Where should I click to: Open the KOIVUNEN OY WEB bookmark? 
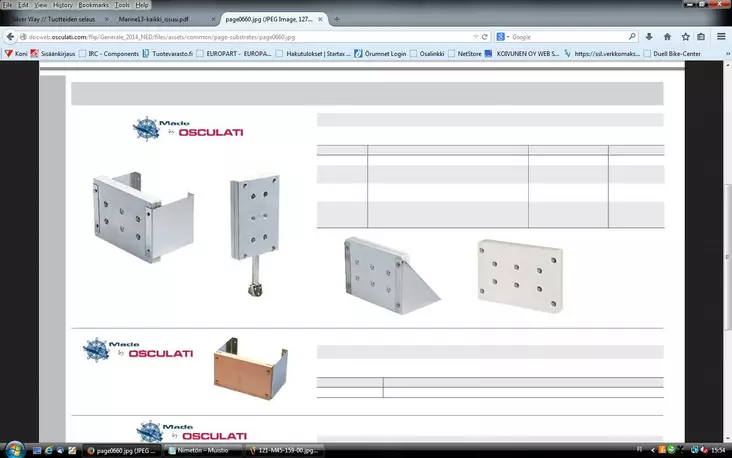(522, 54)
